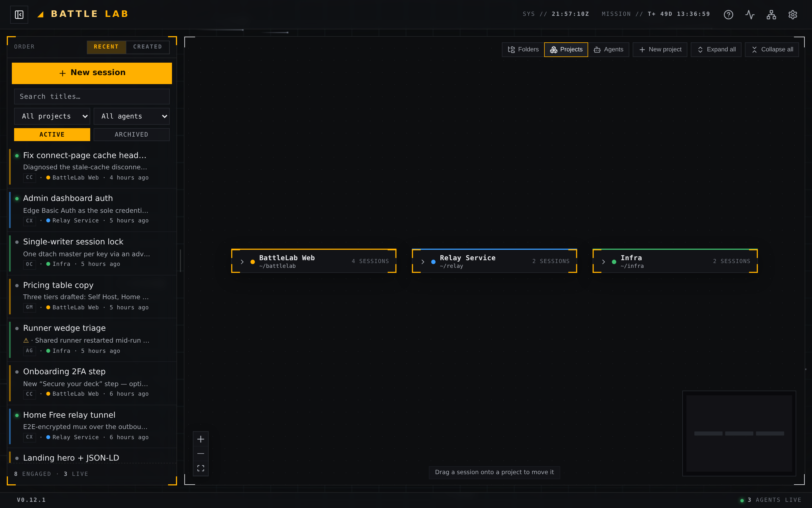Open the settings gear icon
812x508 pixels.
(x=793, y=14)
